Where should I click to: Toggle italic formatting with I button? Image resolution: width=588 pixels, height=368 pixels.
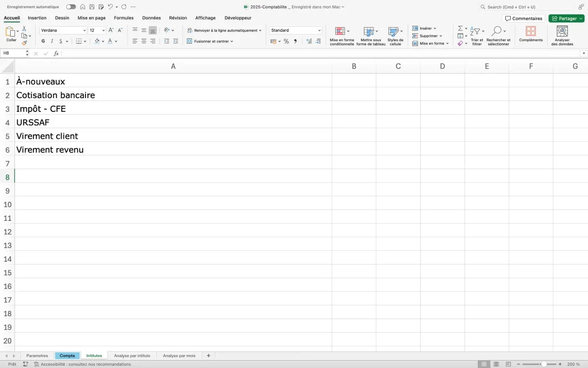click(52, 41)
